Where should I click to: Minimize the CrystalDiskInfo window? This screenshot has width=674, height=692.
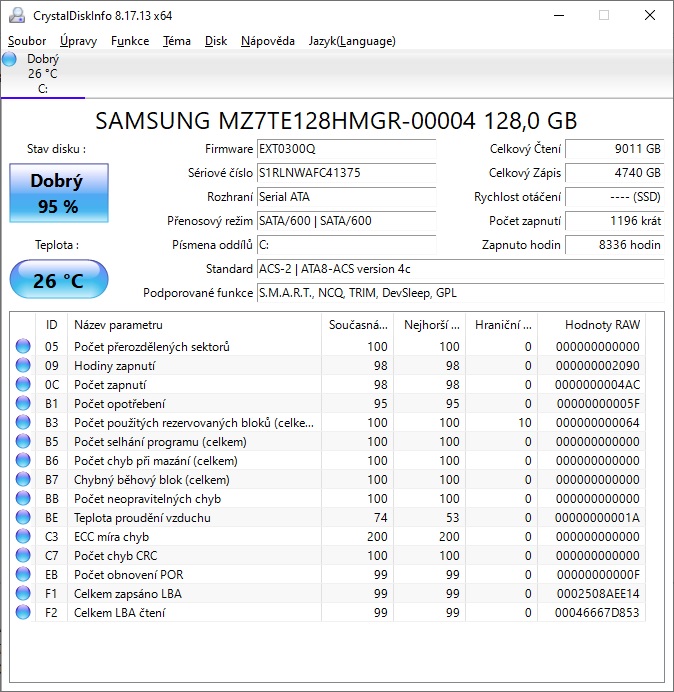point(559,15)
